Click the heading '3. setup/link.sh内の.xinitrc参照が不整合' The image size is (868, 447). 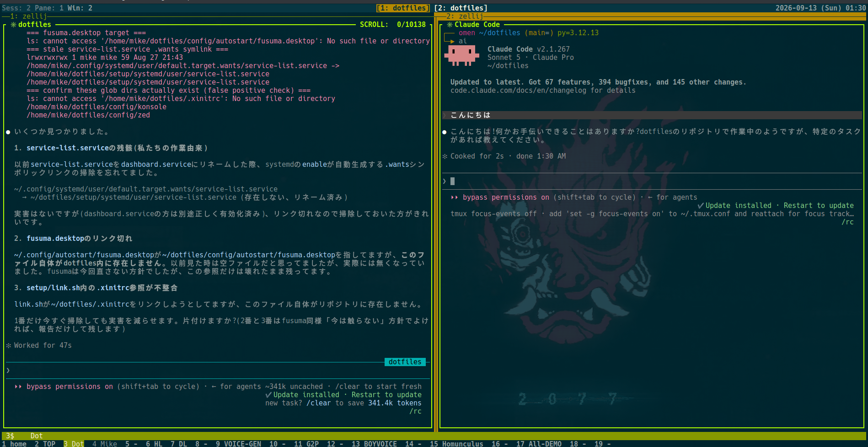(96, 288)
